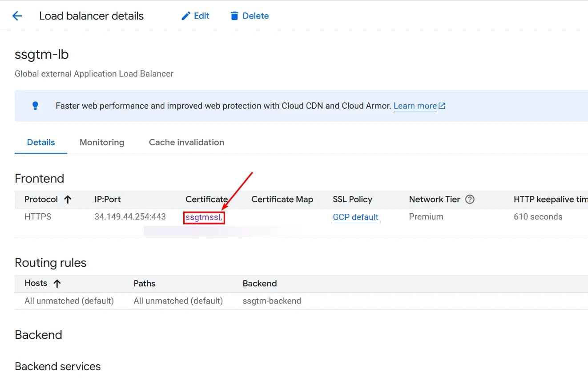
Task: Click the Delete trash icon
Action: point(234,16)
